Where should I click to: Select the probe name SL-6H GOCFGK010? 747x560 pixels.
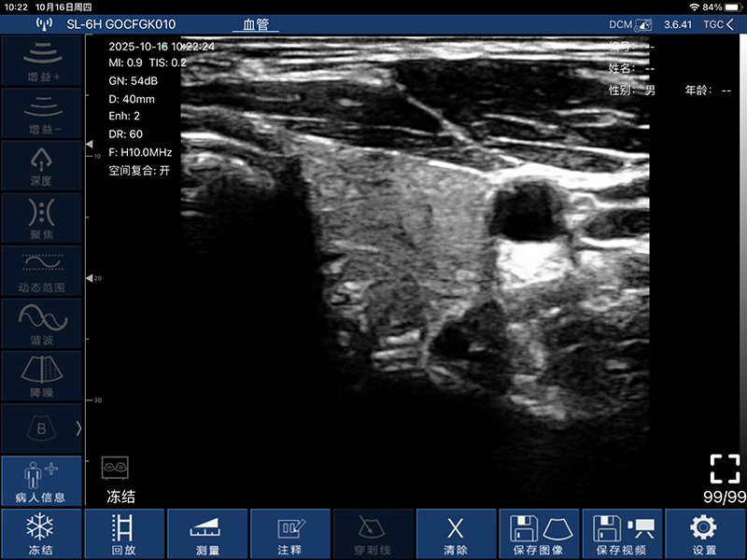[120, 23]
